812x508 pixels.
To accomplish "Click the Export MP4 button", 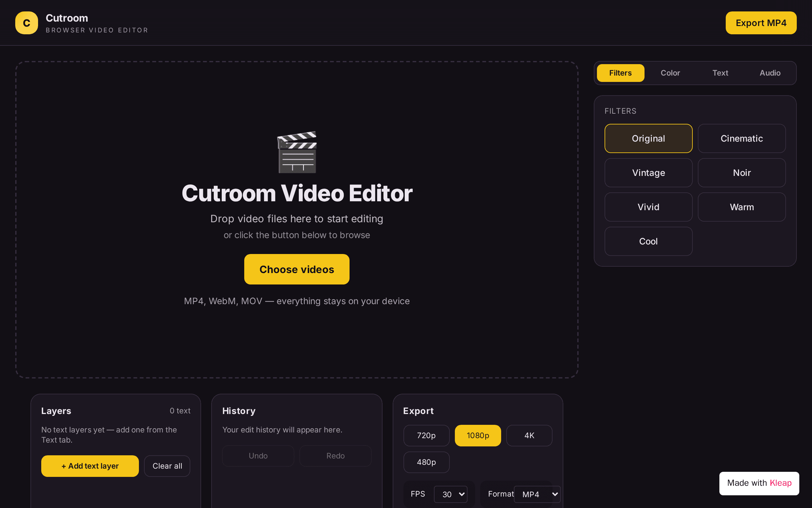I will point(761,23).
